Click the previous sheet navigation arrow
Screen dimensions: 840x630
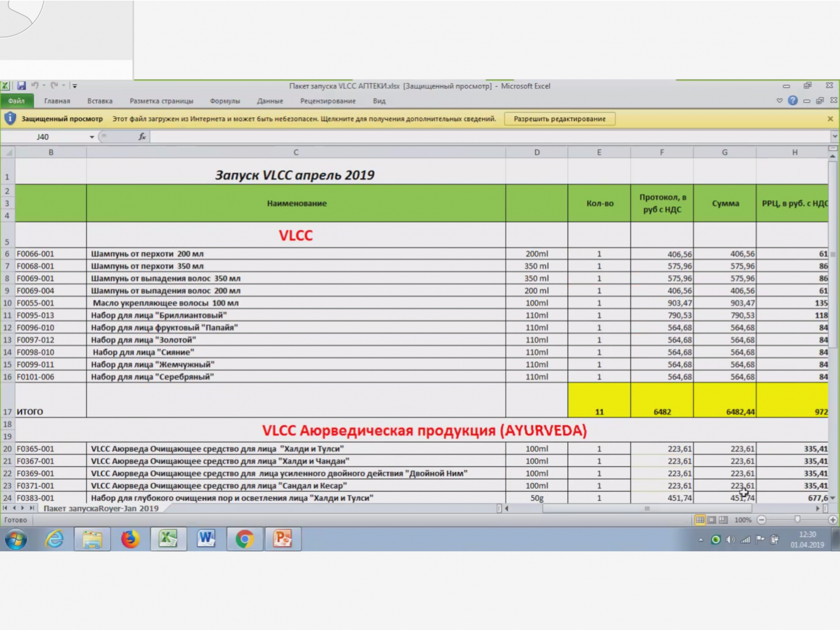click(14, 508)
